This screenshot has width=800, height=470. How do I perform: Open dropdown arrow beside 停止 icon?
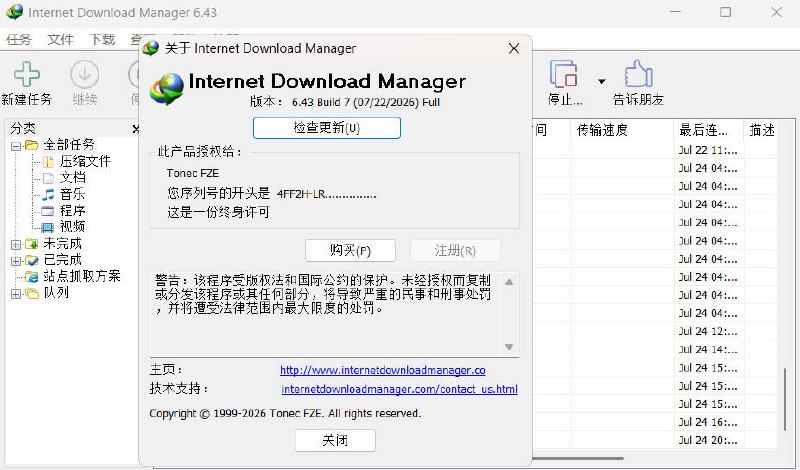tap(602, 81)
